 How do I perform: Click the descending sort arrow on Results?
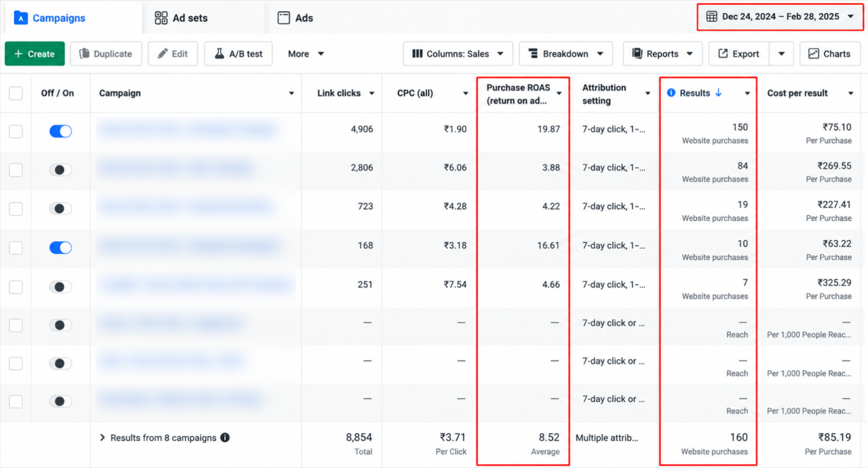719,93
